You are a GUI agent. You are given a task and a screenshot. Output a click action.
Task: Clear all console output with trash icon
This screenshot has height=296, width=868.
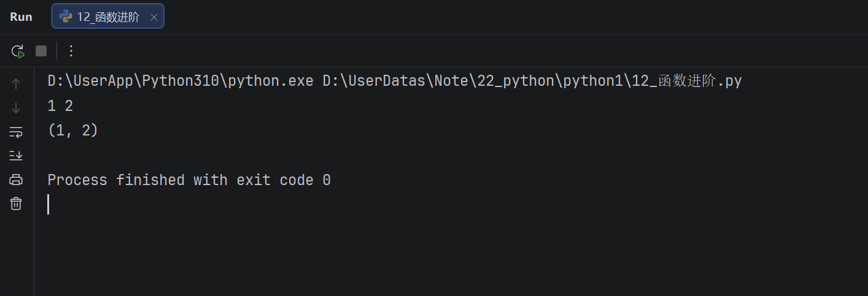16,203
